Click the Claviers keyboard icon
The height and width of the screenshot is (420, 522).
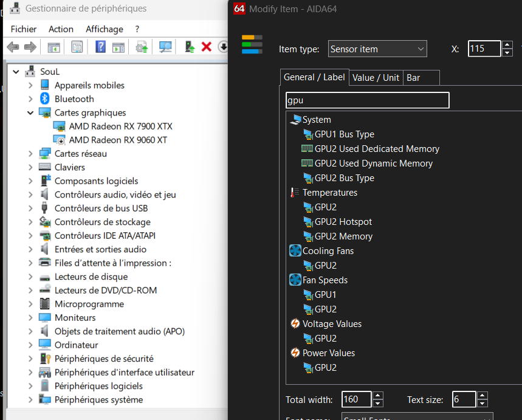pos(44,167)
